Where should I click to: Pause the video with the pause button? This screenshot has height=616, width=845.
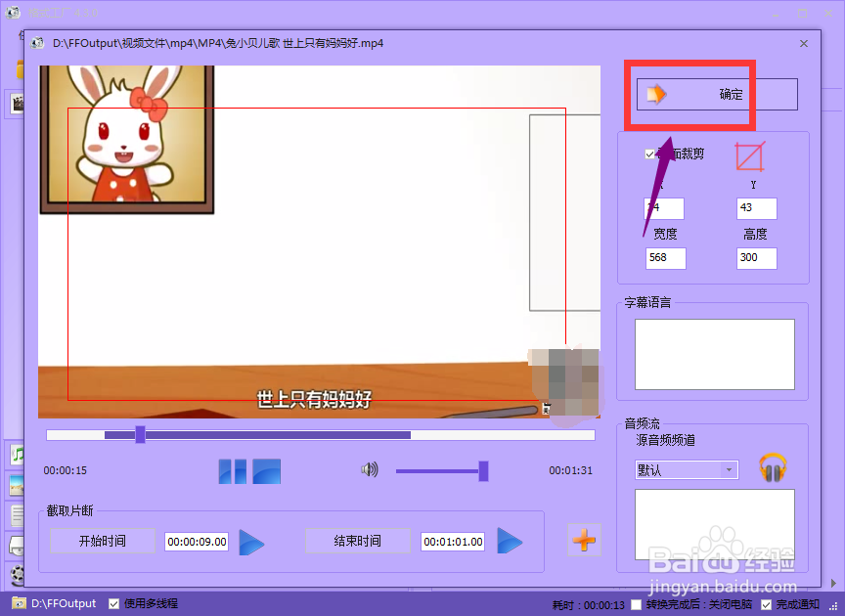[232, 471]
